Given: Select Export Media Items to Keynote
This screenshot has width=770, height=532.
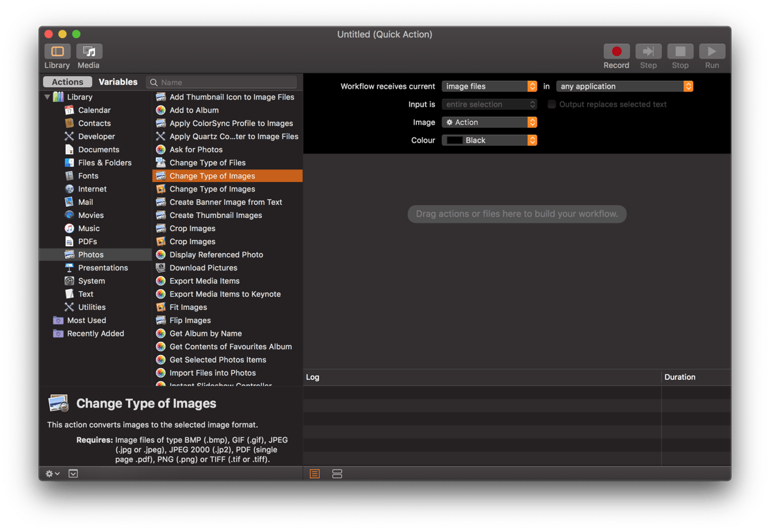Looking at the screenshot, I should pos(227,294).
